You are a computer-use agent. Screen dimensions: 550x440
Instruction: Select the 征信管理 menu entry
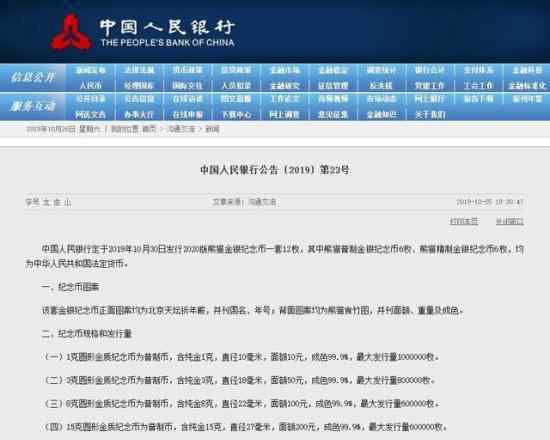tap(333, 85)
